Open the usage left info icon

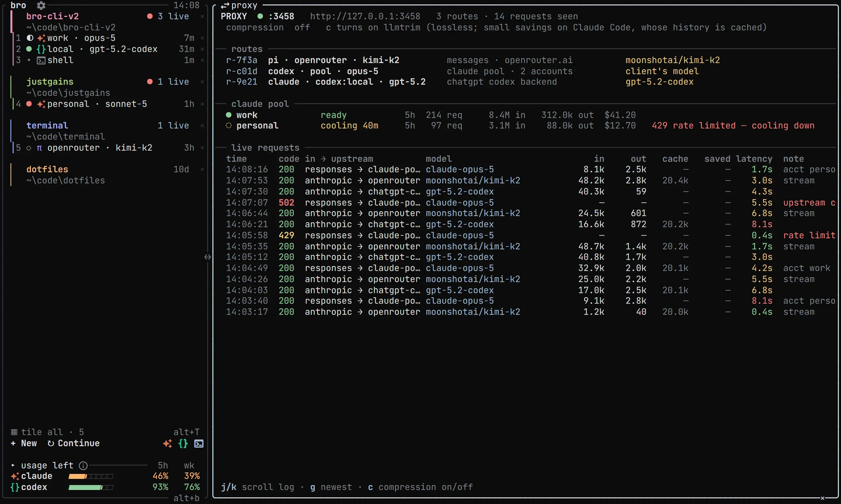83,465
